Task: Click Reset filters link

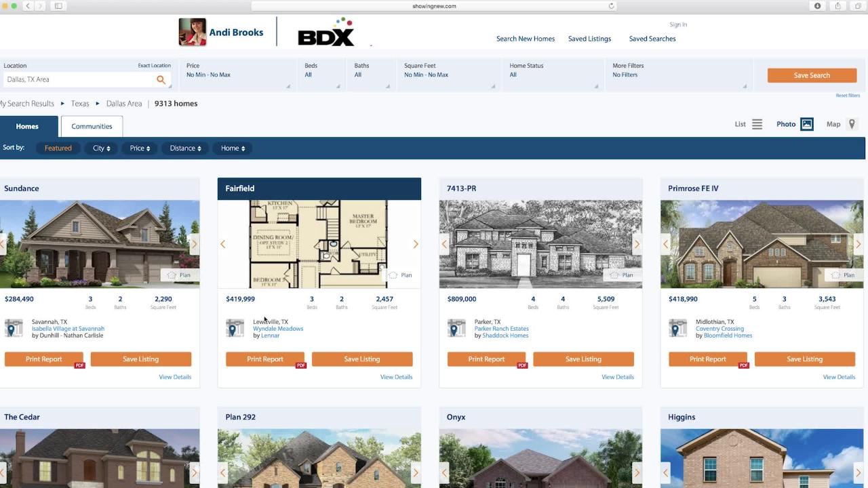Action: click(848, 96)
